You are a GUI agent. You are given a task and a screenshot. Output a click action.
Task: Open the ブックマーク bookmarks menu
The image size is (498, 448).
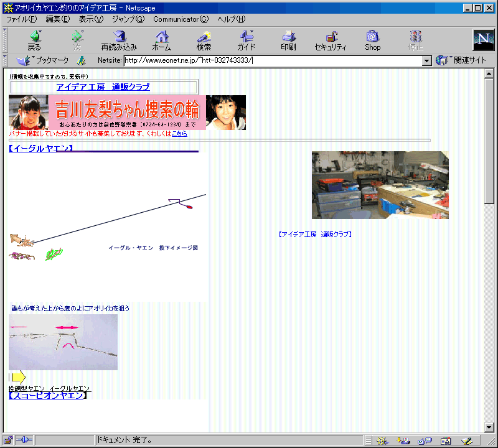(42, 60)
